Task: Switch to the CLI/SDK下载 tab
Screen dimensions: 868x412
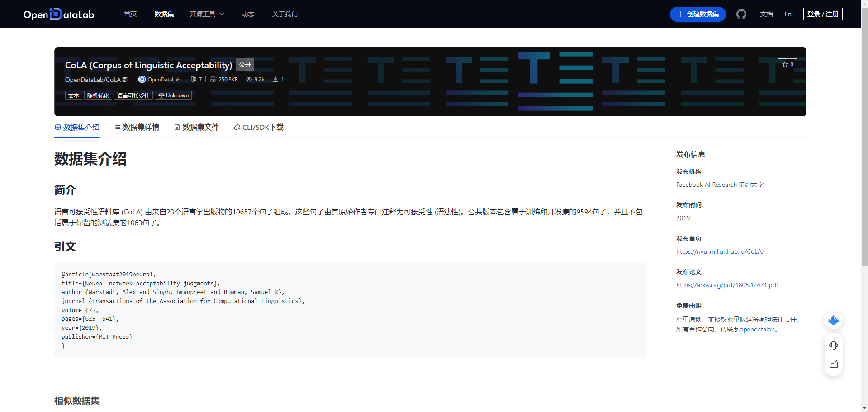Action: pos(258,128)
